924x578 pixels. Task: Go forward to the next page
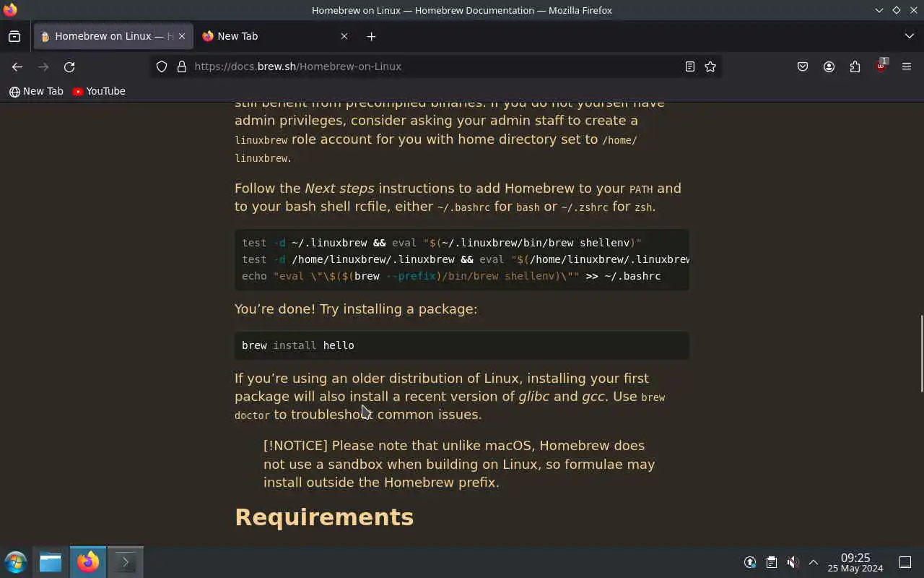(43, 66)
